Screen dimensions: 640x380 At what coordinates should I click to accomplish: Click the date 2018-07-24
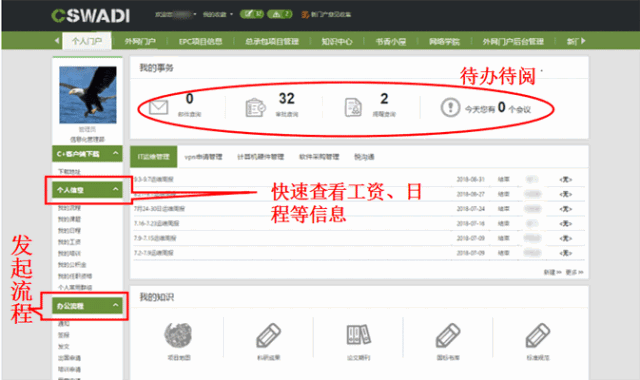point(471,209)
